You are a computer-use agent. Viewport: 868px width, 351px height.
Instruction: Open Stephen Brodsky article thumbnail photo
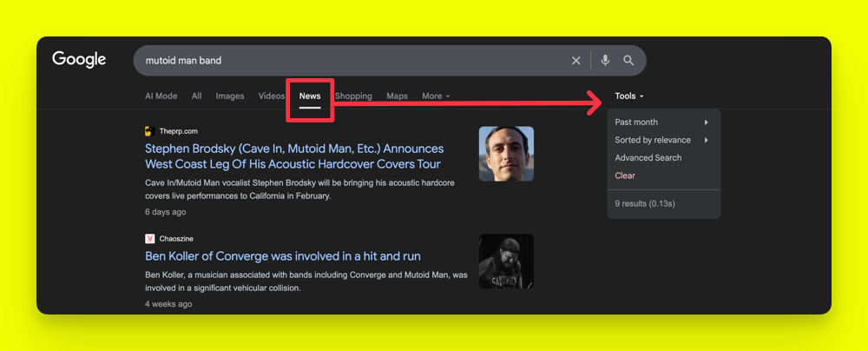pos(506,154)
